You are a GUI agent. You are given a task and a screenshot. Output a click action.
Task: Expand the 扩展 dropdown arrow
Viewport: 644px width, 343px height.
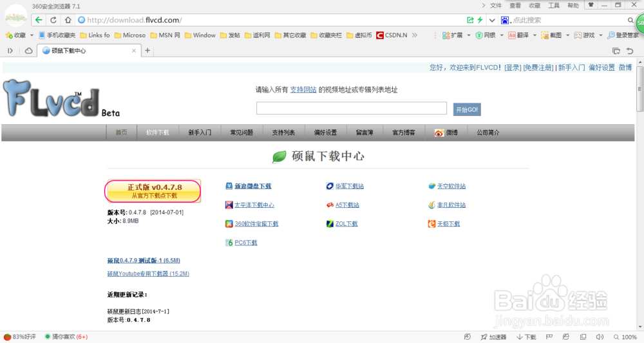[469, 35]
